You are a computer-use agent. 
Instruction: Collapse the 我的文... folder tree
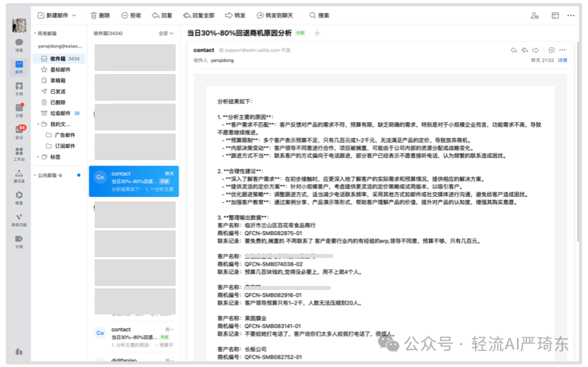[38, 124]
